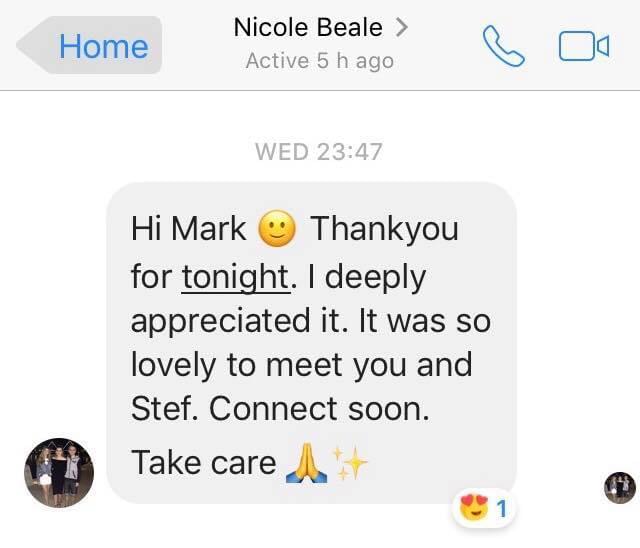The height and width of the screenshot is (548, 640).
Task: Tap 'Take care' line in the message
Action: pos(204,463)
